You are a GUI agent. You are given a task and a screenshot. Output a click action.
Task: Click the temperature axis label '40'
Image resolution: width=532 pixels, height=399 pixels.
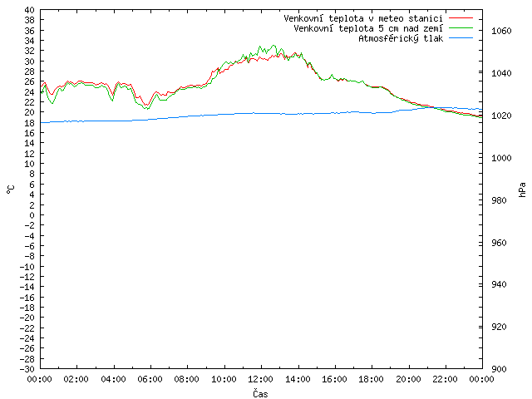30,10
